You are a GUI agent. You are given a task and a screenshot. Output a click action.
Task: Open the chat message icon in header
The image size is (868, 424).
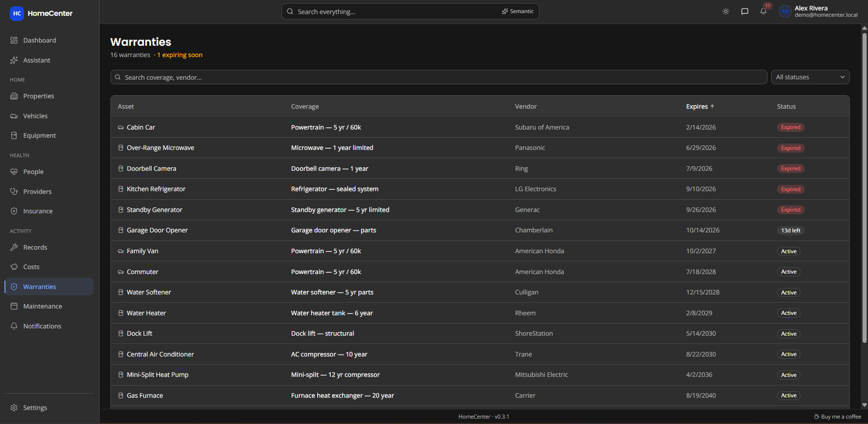tap(745, 11)
